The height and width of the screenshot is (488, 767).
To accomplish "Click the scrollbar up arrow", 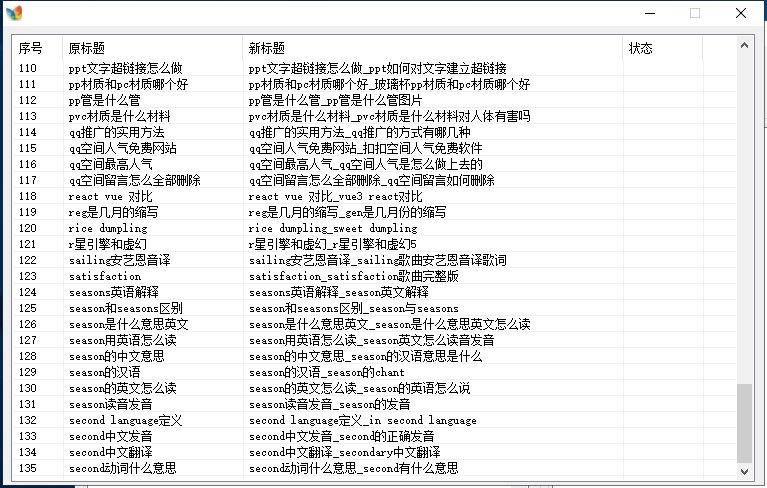I will click(x=744, y=45).
